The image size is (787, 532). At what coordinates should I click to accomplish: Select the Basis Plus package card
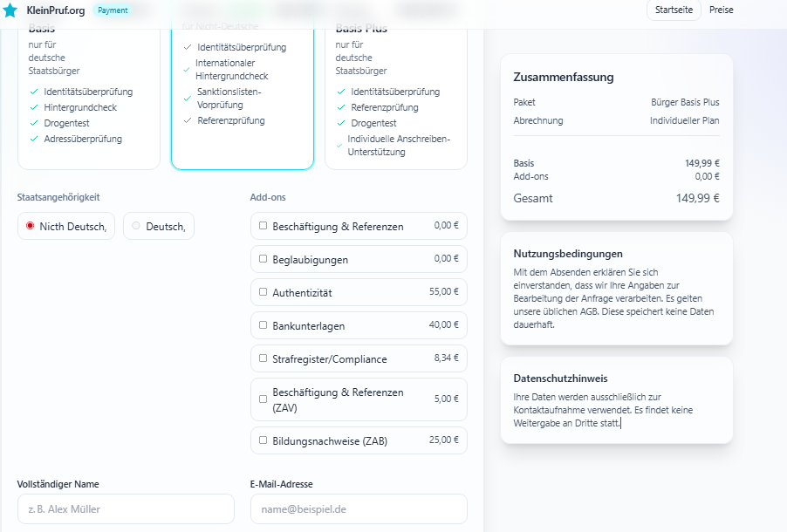coord(395,96)
